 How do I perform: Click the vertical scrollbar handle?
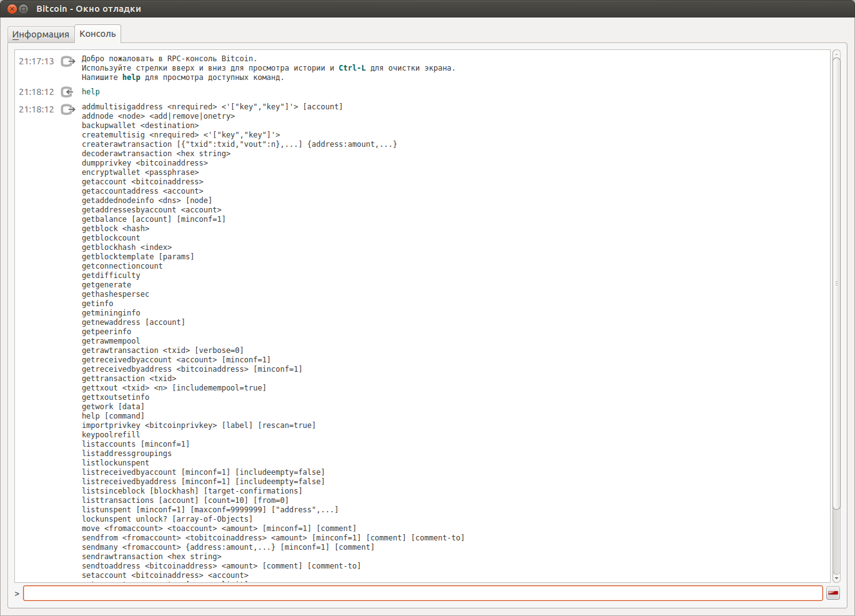coord(836,284)
